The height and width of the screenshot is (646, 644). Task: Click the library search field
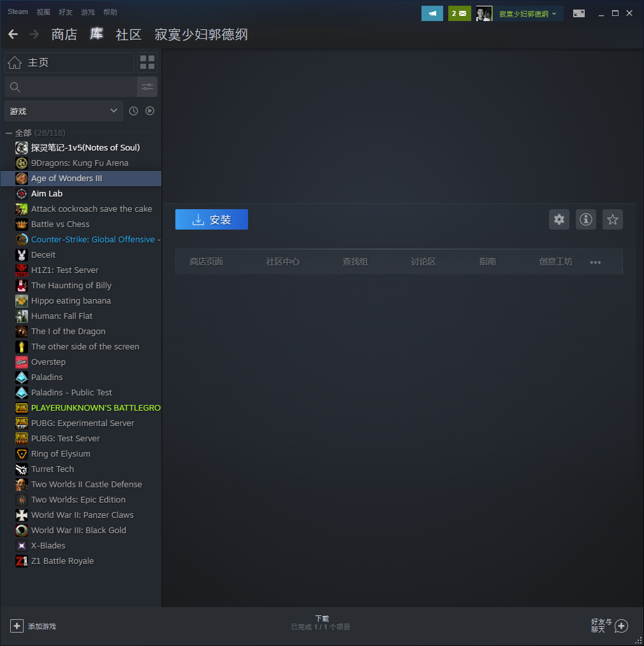click(71, 87)
